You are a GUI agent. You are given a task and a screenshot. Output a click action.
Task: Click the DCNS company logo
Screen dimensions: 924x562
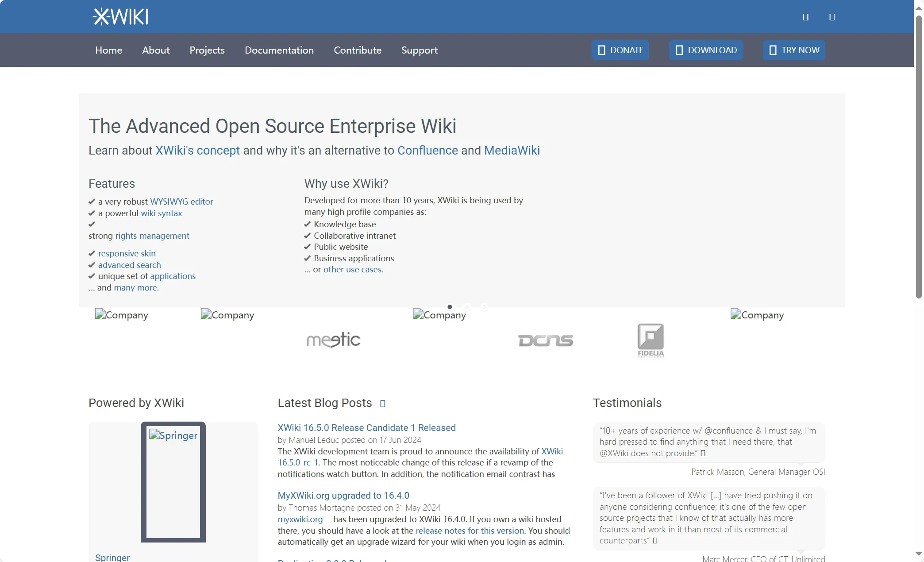[x=545, y=340]
